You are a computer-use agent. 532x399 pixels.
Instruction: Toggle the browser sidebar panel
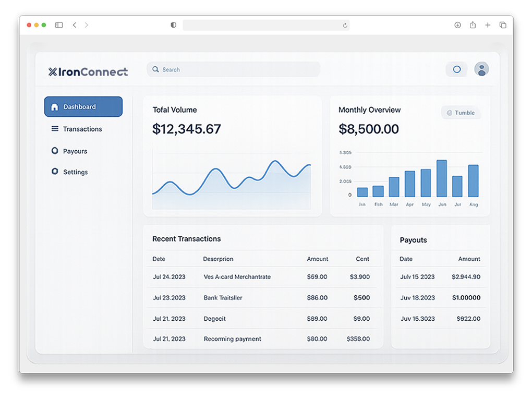[x=59, y=25]
